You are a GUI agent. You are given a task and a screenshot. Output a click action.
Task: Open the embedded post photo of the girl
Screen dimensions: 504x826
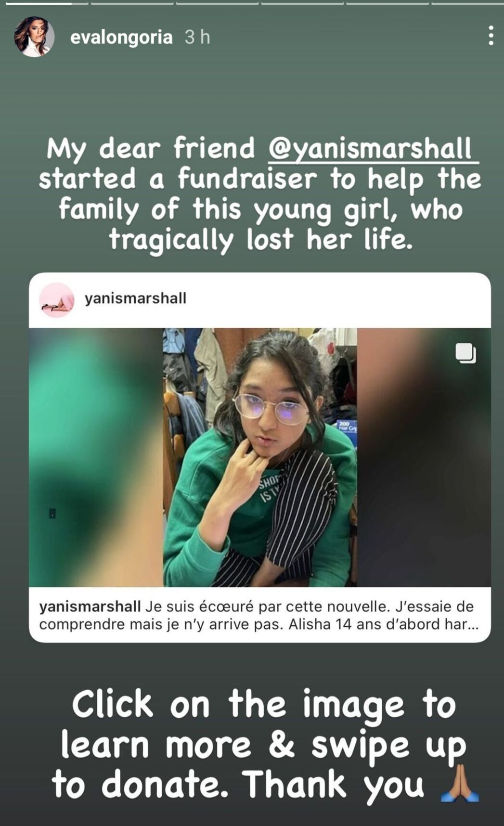tap(260, 457)
